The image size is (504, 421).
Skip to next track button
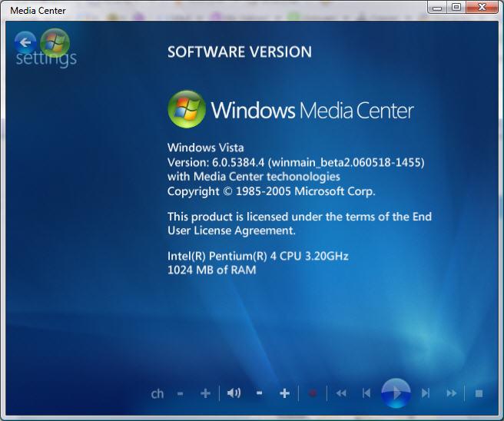click(x=426, y=393)
